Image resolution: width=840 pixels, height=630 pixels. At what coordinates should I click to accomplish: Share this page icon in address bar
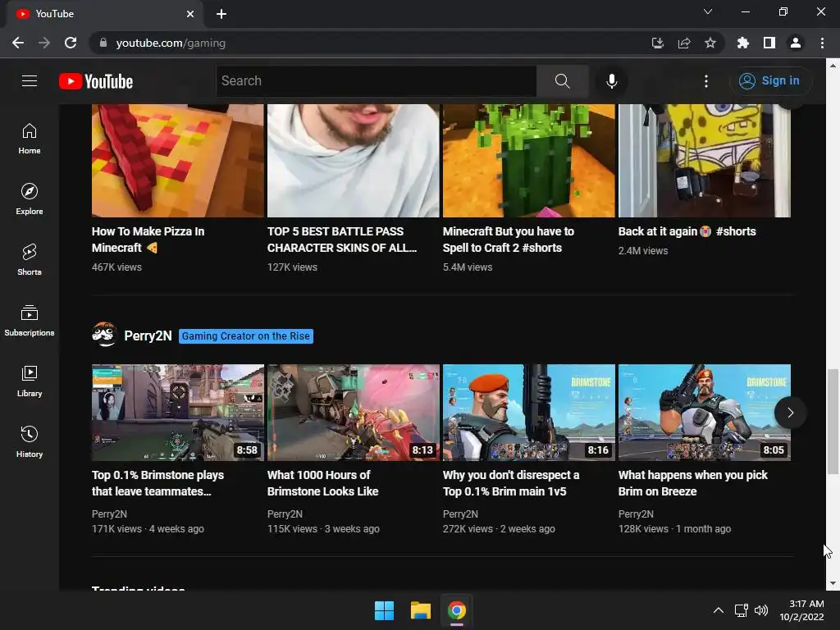[x=684, y=43]
